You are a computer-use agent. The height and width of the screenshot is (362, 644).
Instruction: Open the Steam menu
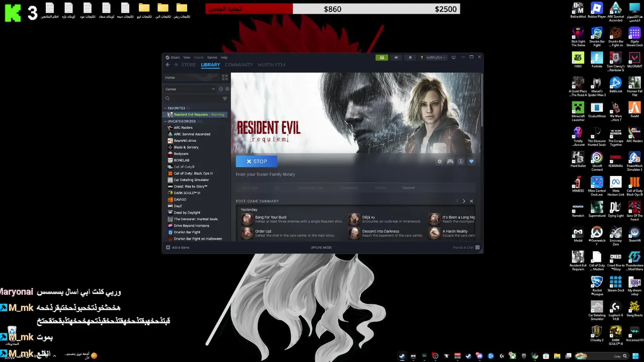point(173,57)
